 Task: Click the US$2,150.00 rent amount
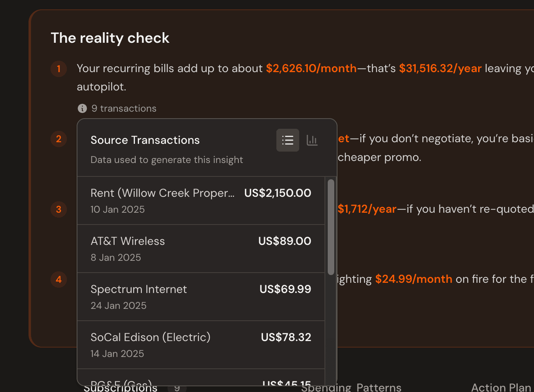coord(278,193)
